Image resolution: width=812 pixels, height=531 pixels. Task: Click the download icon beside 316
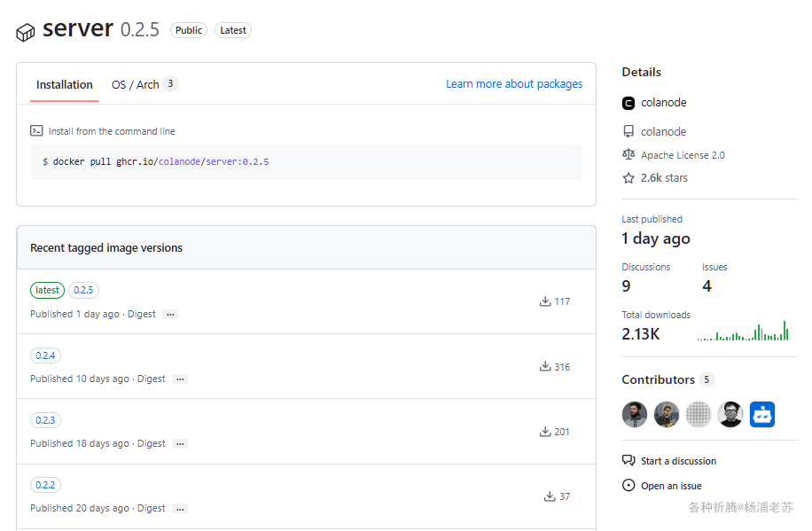(545, 366)
